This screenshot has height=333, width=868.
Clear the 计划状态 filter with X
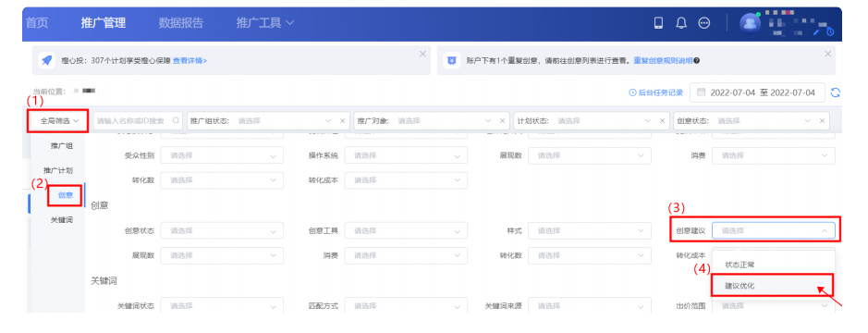[x=662, y=121]
